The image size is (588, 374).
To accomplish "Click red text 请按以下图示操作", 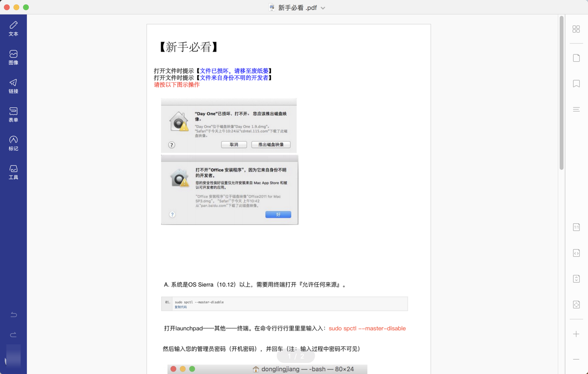I will point(177,85).
